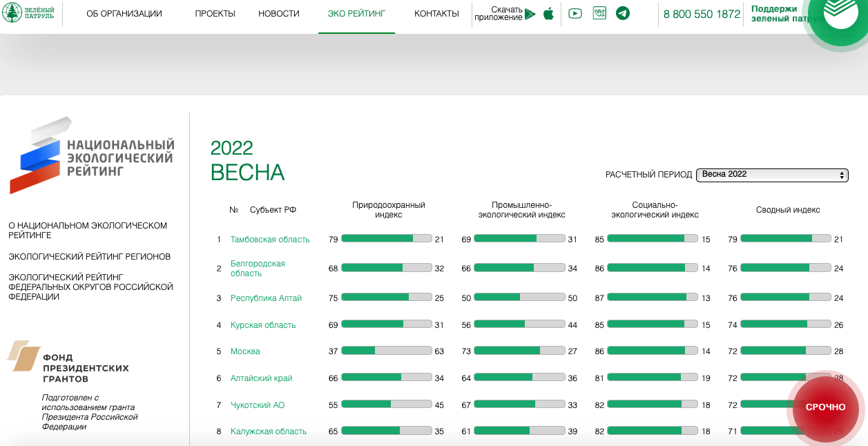Screen dimensions: 868x446
Task: Open the Контакты page
Action: [x=436, y=14]
